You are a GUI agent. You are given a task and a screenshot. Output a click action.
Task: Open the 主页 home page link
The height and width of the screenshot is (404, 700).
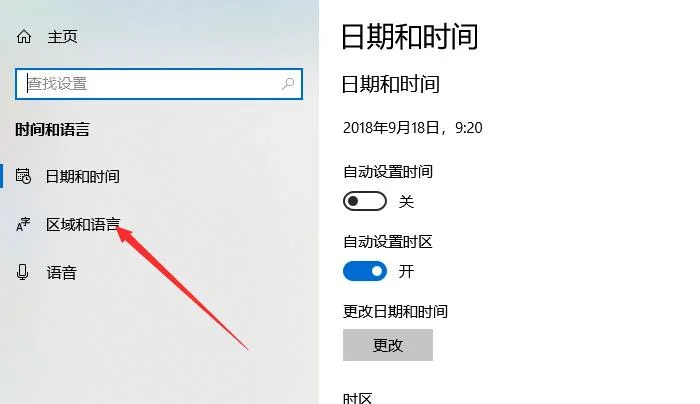[62, 37]
